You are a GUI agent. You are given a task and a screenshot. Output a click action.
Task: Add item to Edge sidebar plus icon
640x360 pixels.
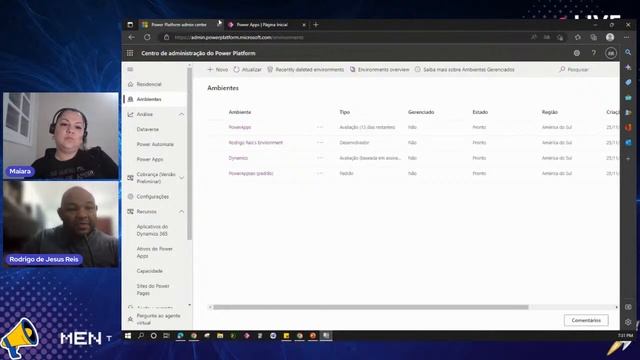pyautogui.click(x=628, y=159)
